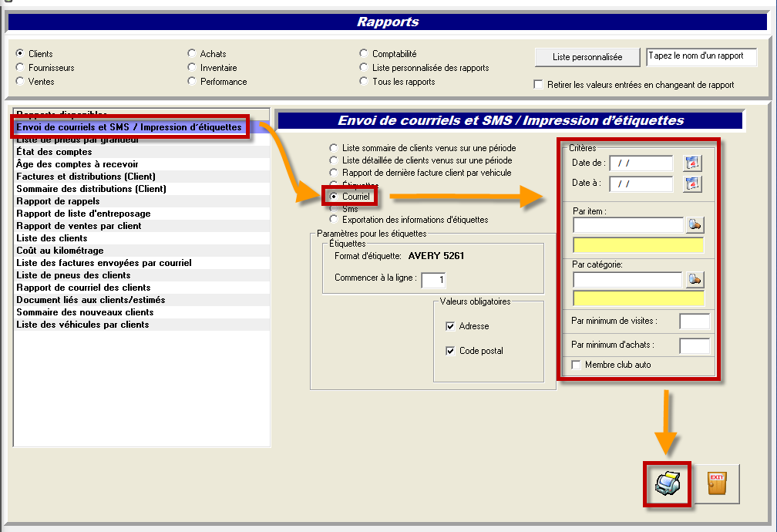Screen dimensions: 777x532
Task: Click the Date de input field
Action: 641,163
